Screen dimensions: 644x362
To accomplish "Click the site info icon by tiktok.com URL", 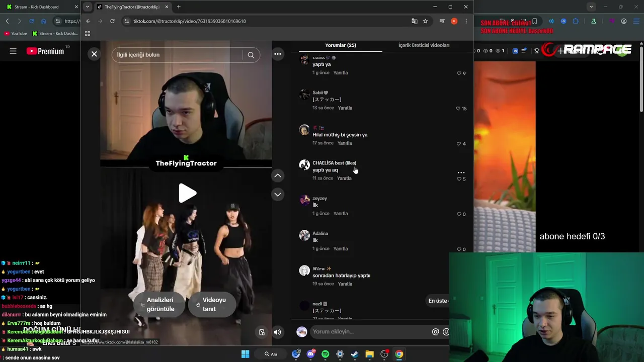I will 127,21.
